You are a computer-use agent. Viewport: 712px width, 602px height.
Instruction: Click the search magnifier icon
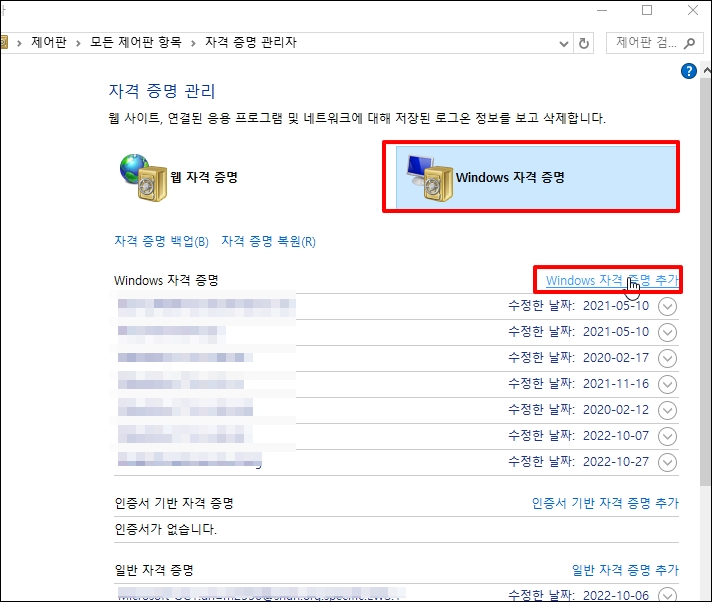click(689, 43)
